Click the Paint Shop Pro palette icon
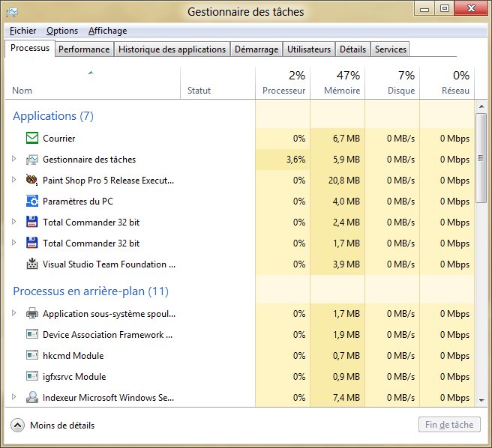This screenshot has width=492, height=448. pos(32,181)
